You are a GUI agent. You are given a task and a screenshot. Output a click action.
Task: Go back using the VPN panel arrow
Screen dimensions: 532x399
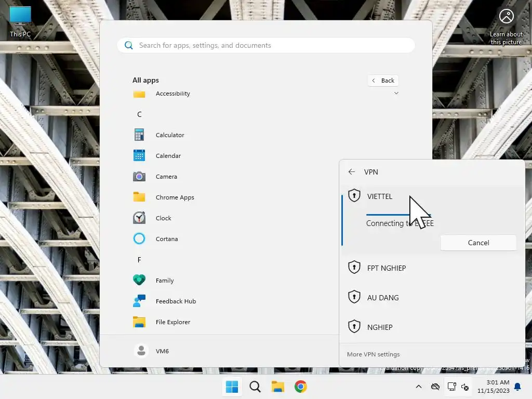point(352,171)
